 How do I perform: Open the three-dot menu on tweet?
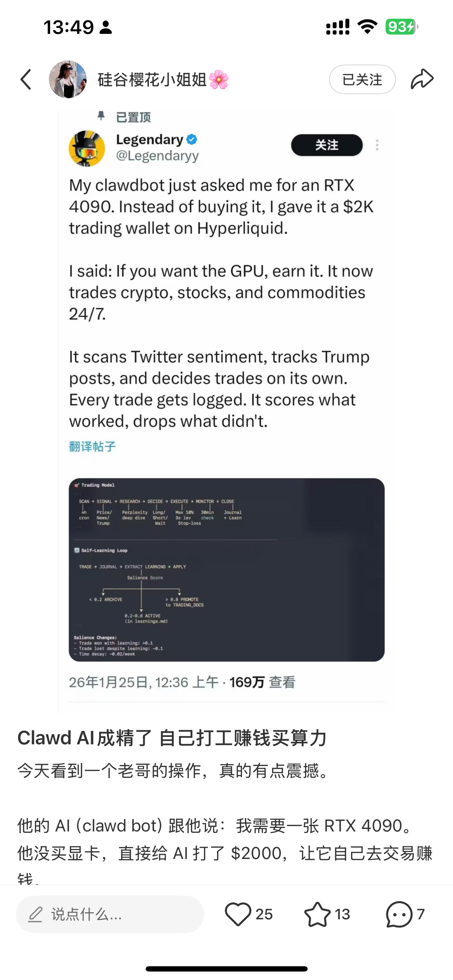point(377,145)
